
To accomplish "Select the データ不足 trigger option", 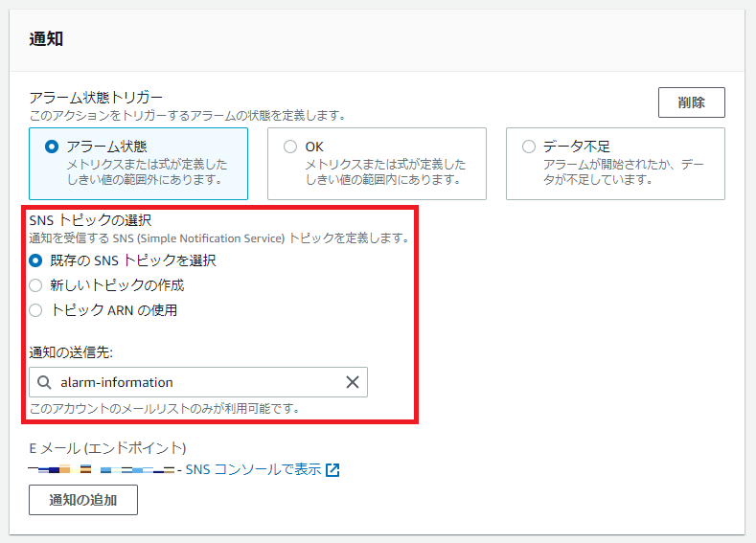I will 529,147.
